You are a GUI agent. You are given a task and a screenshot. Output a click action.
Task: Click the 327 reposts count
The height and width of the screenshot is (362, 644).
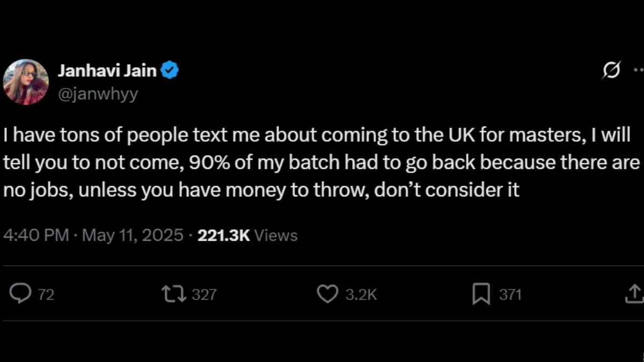pyautogui.click(x=204, y=294)
